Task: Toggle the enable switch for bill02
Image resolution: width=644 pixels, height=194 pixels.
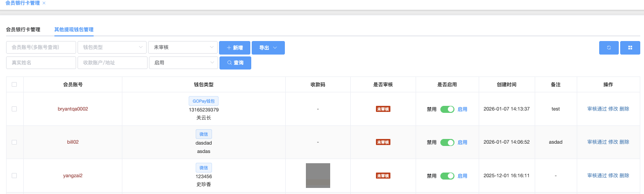Action: pos(447,142)
